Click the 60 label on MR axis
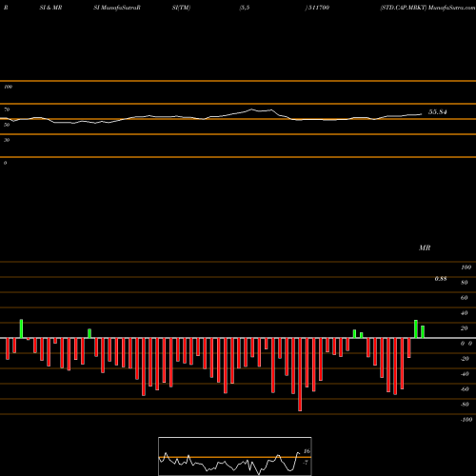 pyautogui.click(x=465, y=298)
